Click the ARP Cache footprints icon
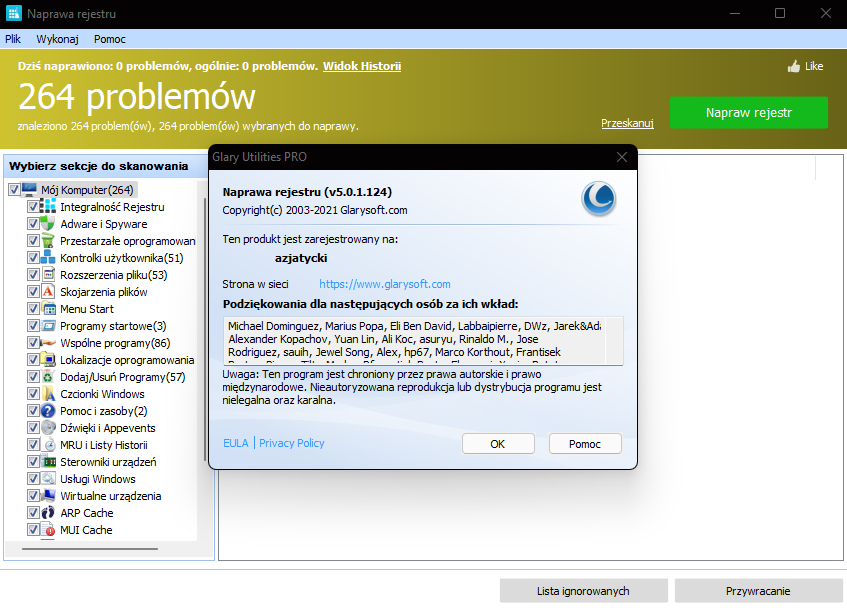Image resolution: width=847 pixels, height=608 pixels. tap(48, 513)
